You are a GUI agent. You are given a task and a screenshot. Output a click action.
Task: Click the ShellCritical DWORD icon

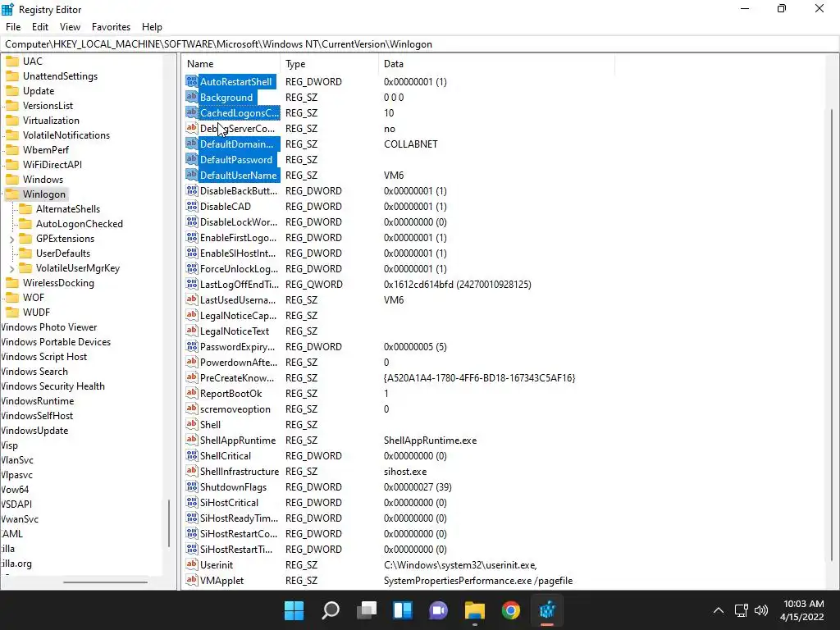click(191, 455)
